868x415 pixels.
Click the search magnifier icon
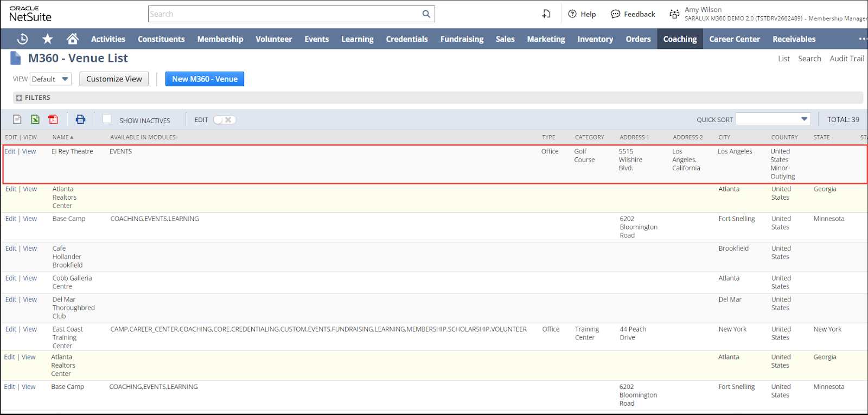pyautogui.click(x=426, y=14)
